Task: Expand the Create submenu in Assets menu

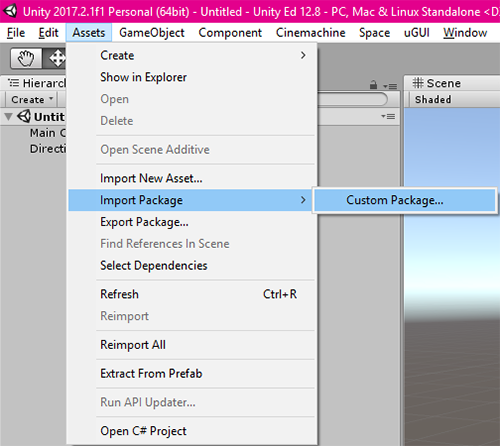Action: (x=192, y=55)
